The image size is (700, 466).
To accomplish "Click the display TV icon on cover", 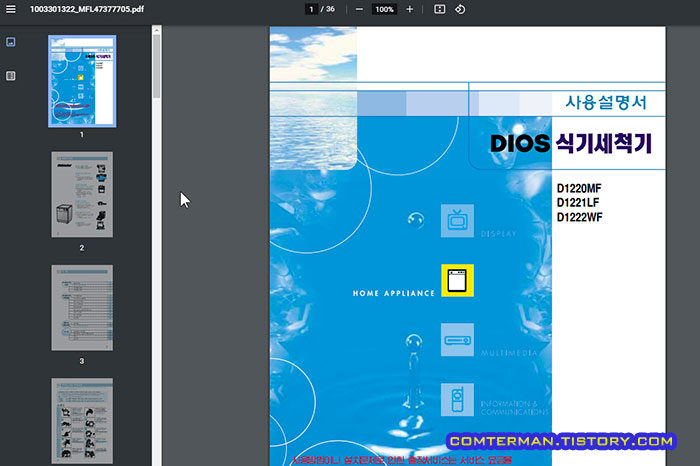I will pos(457,221).
